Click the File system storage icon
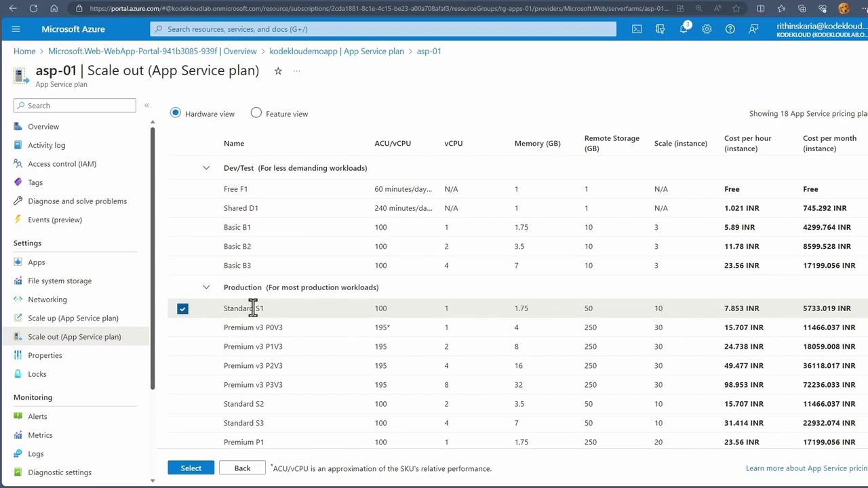The height and width of the screenshot is (488, 868). point(18,281)
